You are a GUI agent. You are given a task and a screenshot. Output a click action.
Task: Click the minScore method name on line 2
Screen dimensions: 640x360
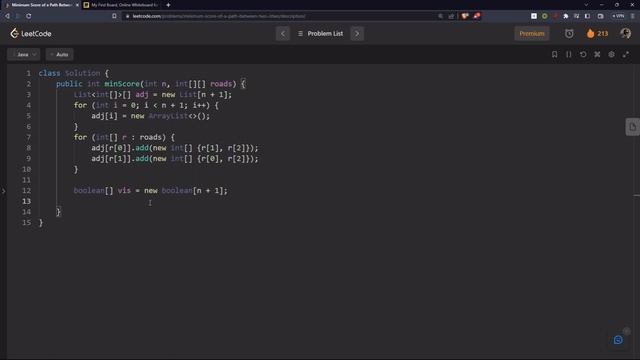[x=122, y=84]
